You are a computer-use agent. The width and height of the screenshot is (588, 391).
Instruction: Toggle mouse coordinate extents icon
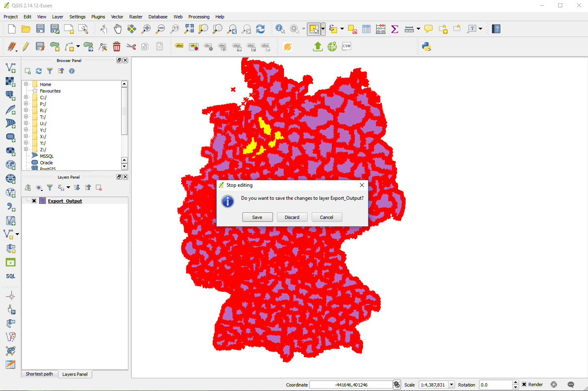(397, 384)
